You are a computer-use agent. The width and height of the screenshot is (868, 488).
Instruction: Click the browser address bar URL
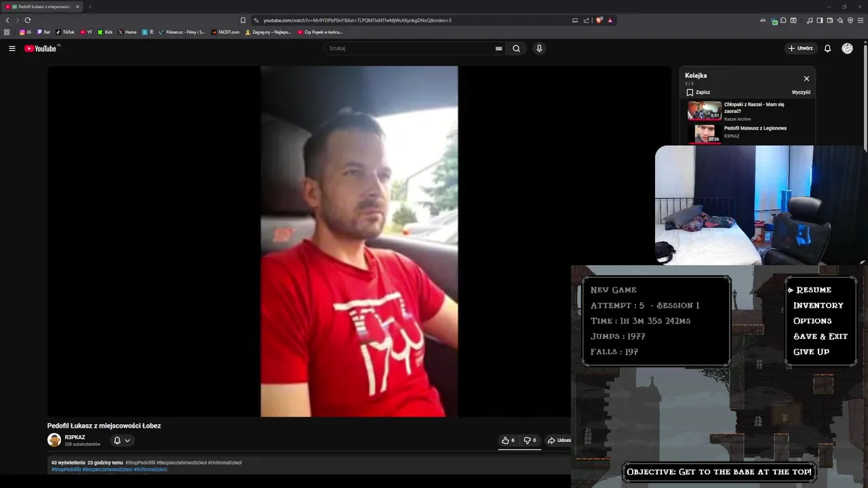(357, 20)
